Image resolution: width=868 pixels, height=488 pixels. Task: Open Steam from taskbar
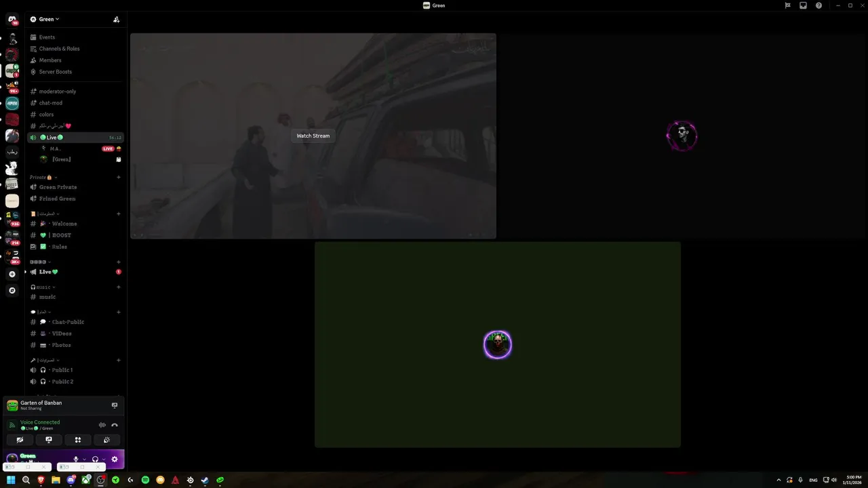(x=205, y=480)
